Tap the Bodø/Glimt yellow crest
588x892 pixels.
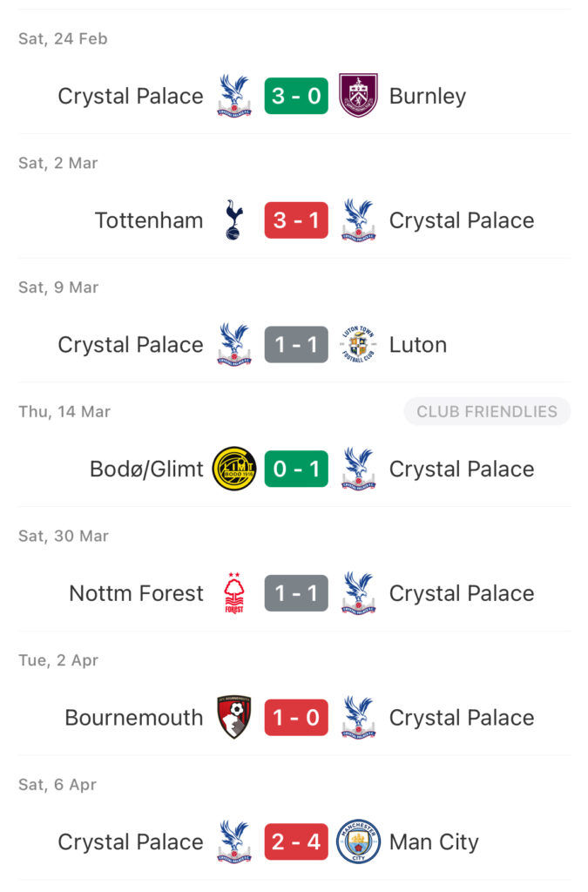233,469
